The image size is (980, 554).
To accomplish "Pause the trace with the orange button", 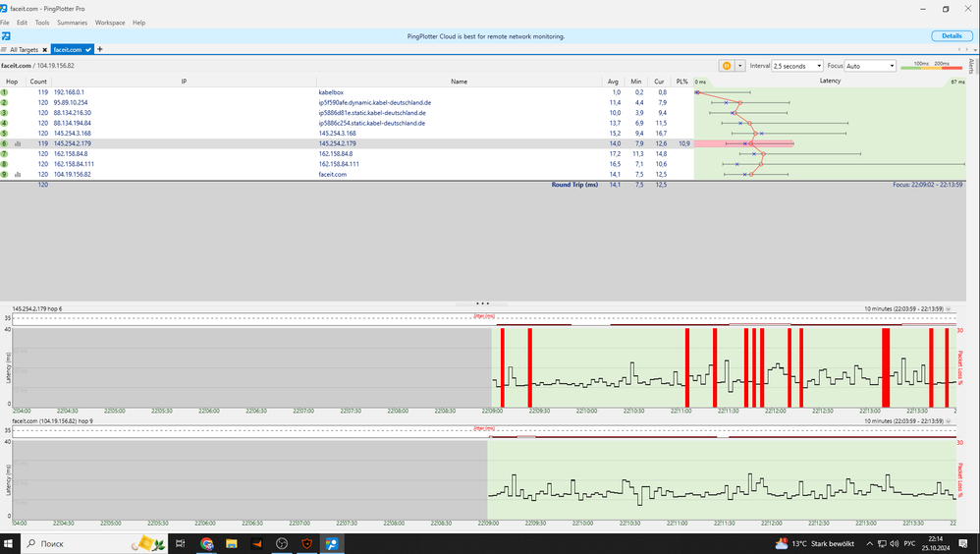I will [728, 66].
